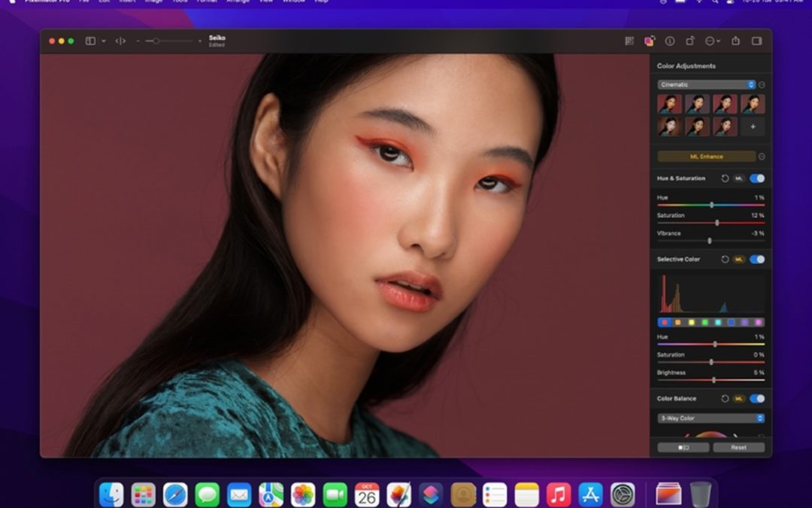Select the green swatch in Selective Color
The width and height of the screenshot is (812, 508).
pos(704,323)
